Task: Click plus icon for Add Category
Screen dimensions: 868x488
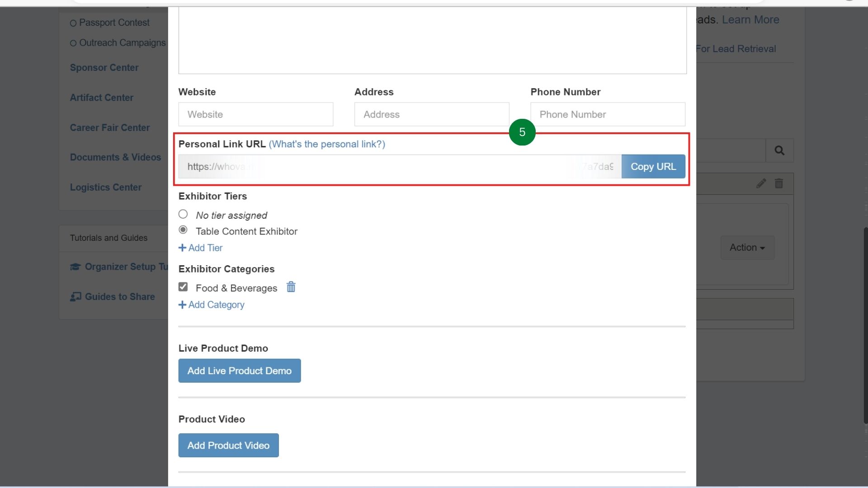Action: tap(182, 305)
